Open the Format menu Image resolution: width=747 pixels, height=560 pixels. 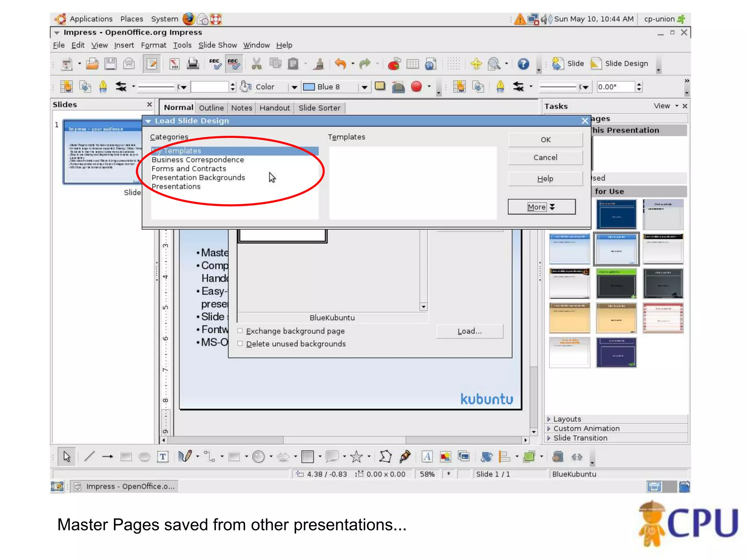(x=154, y=45)
